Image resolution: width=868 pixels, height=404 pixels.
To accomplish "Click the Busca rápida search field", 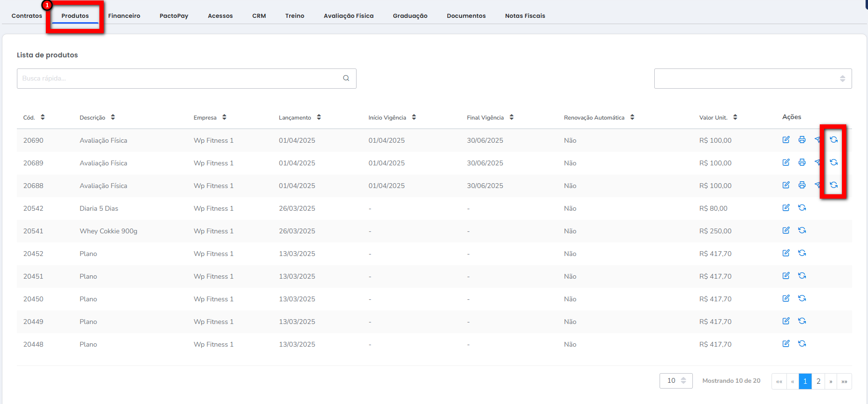I will tap(179, 79).
